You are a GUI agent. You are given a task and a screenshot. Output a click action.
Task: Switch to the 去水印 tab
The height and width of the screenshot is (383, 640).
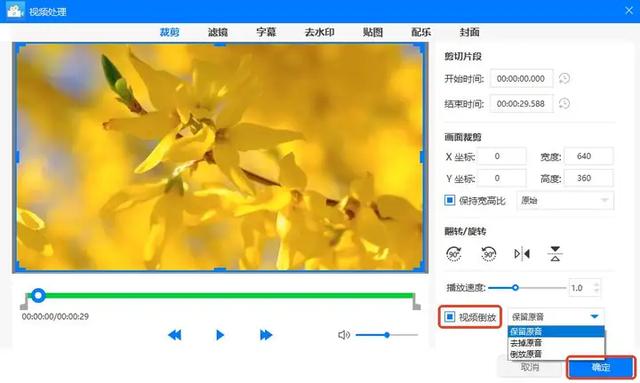tap(320, 32)
